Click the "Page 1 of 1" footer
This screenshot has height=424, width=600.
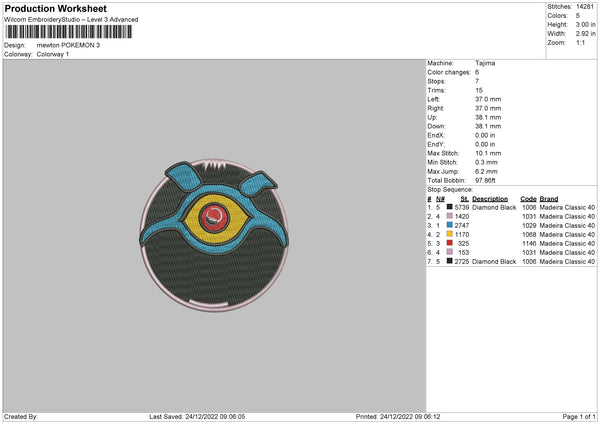pyautogui.click(x=579, y=417)
